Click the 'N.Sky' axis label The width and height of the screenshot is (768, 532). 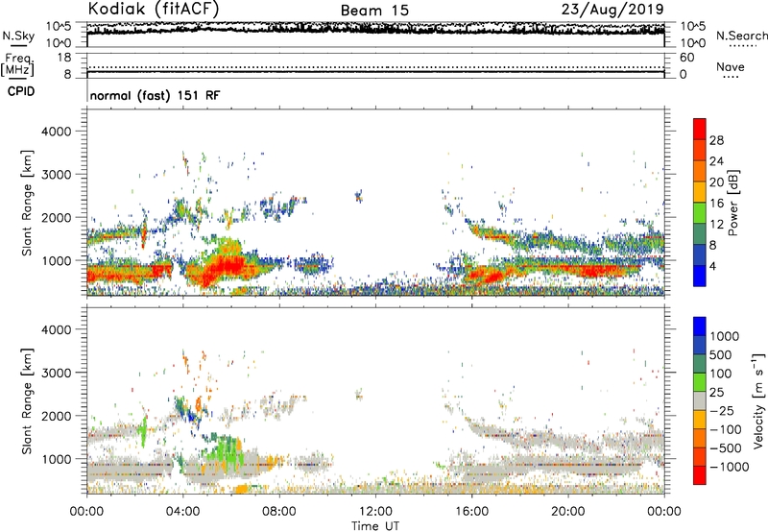tap(18, 36)
